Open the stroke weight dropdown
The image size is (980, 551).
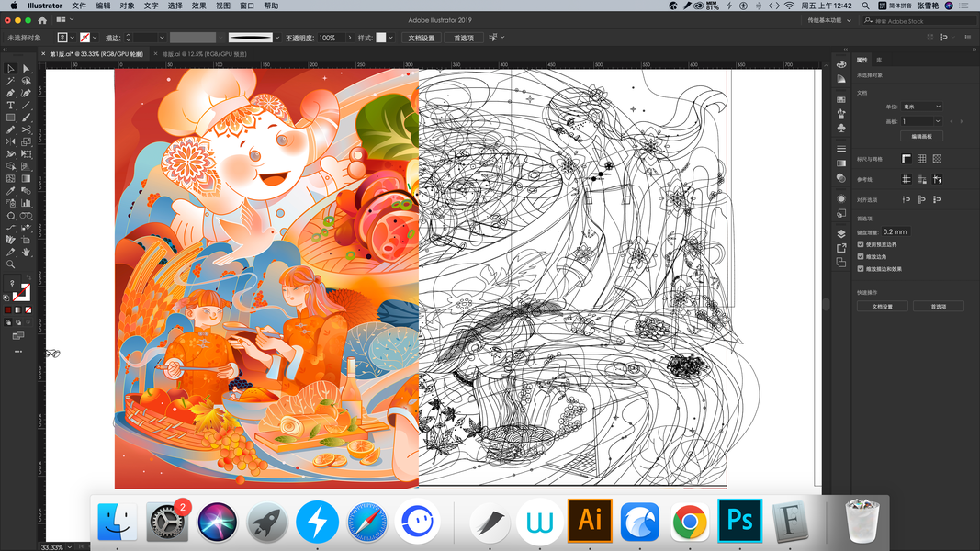pyautogui.click(x=162, y=38)
